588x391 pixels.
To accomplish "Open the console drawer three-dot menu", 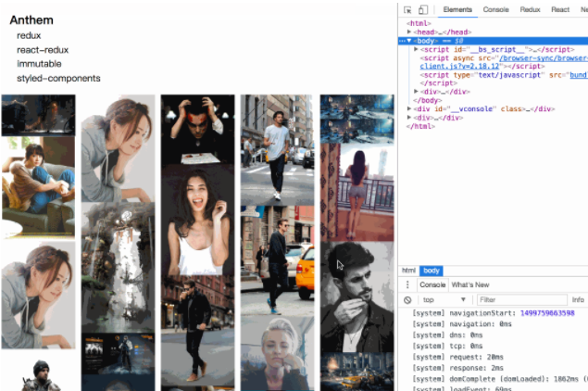I will coord(407,284).
